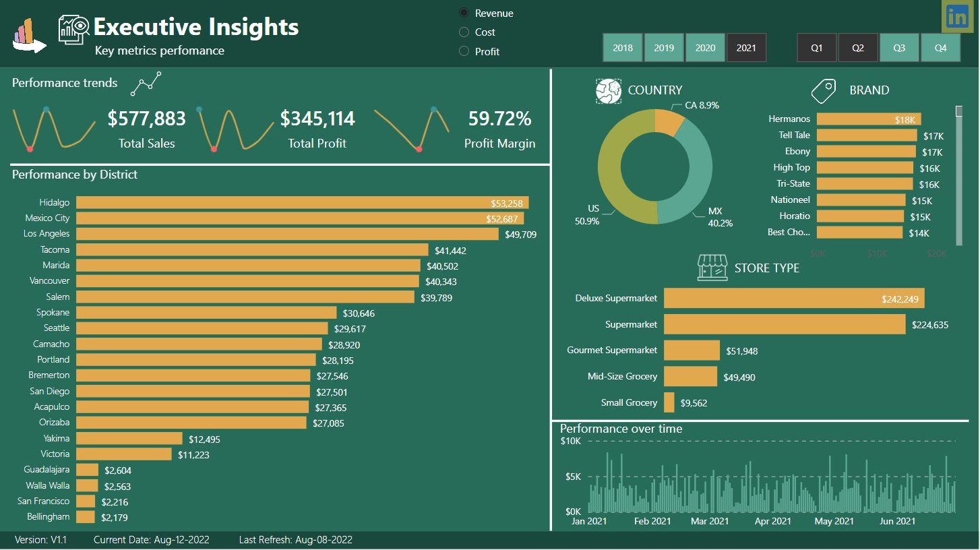This screenshot has height=550, width=980.
Task: Click the $577,883 Total Sales value
Action: coord(146,119)
